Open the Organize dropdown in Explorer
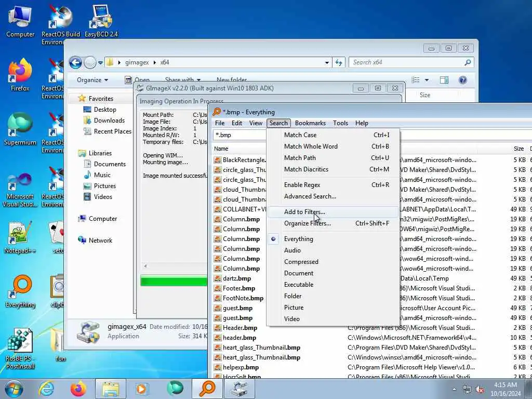 tap(92, 80)
